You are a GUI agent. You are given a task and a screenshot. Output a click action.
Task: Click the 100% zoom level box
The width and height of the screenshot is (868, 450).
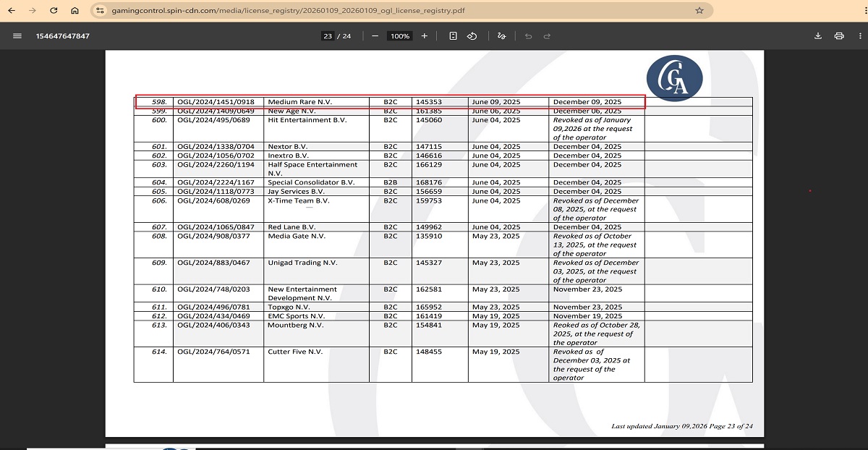[399, 36]
